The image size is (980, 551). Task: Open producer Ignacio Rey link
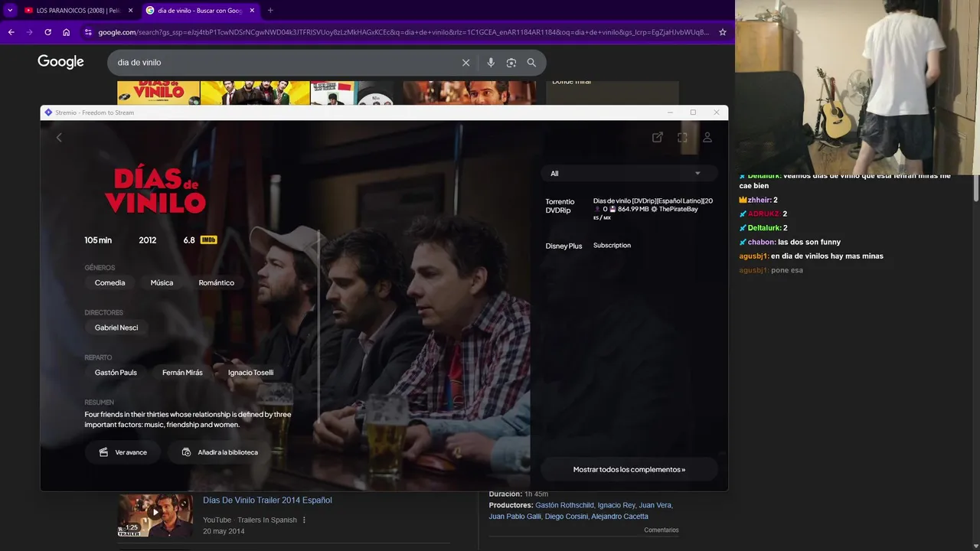pos(616,505)
